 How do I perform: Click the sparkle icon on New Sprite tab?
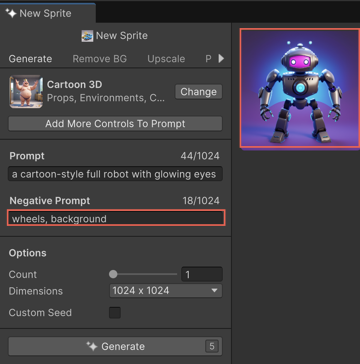(11, 13)
